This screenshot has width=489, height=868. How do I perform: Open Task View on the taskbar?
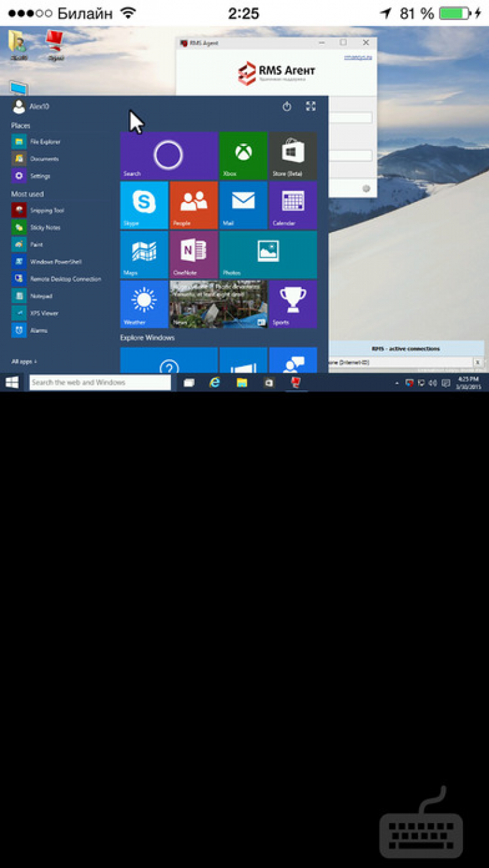point(188,383)
